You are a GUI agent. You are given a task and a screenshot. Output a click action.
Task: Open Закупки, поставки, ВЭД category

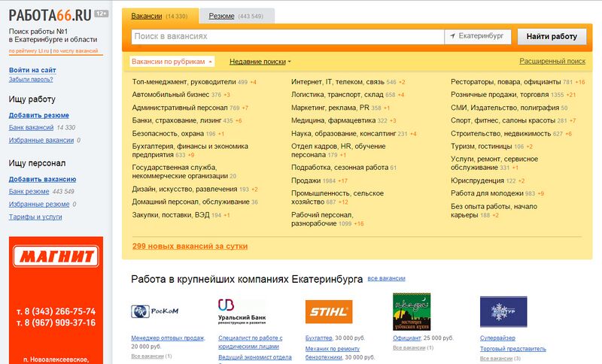(171, 215)
